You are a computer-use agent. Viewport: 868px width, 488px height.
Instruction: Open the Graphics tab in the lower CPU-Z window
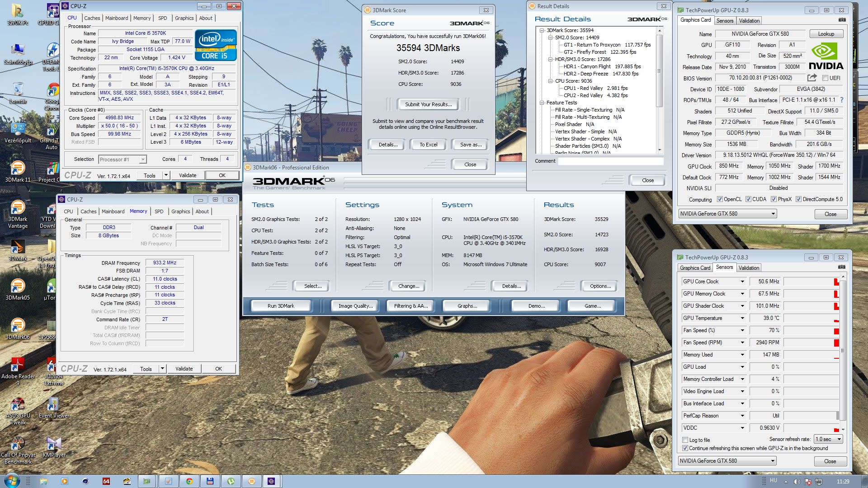180,211
